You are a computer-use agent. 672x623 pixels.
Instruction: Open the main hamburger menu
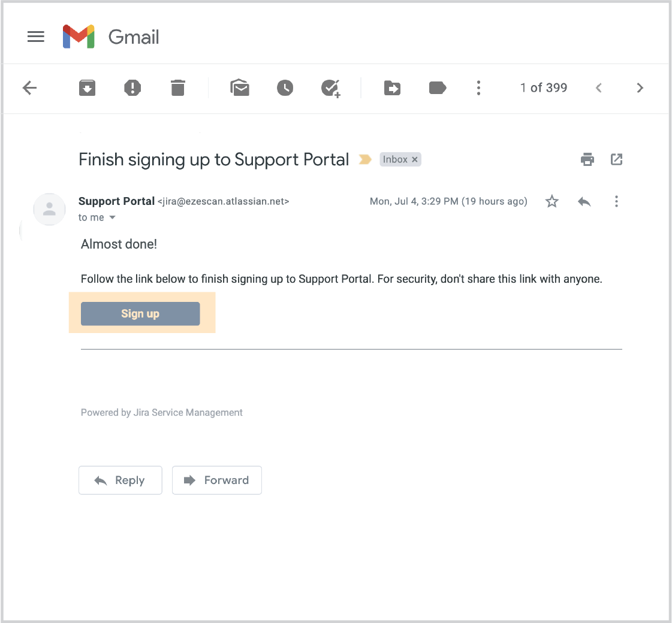point(36,37)
